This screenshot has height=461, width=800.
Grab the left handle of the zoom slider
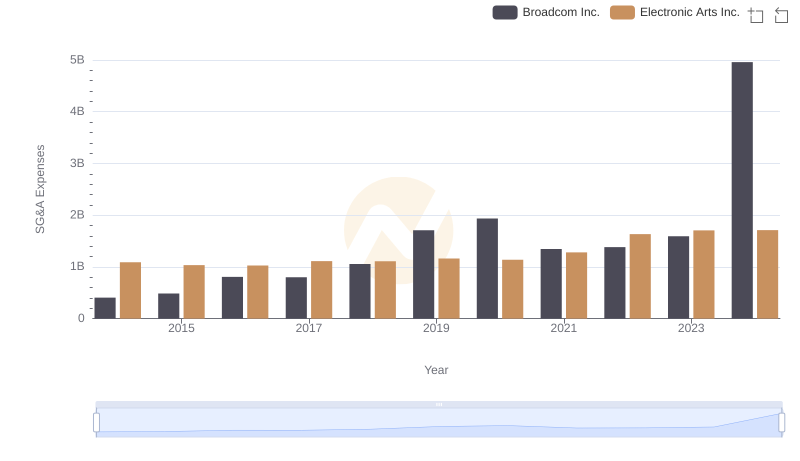click(96, 422)
